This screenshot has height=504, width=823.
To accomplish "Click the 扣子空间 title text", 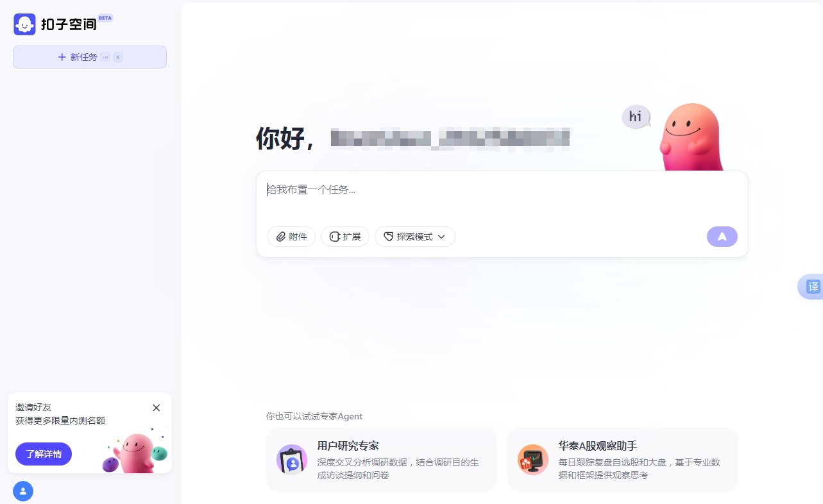I will (69, 25).
